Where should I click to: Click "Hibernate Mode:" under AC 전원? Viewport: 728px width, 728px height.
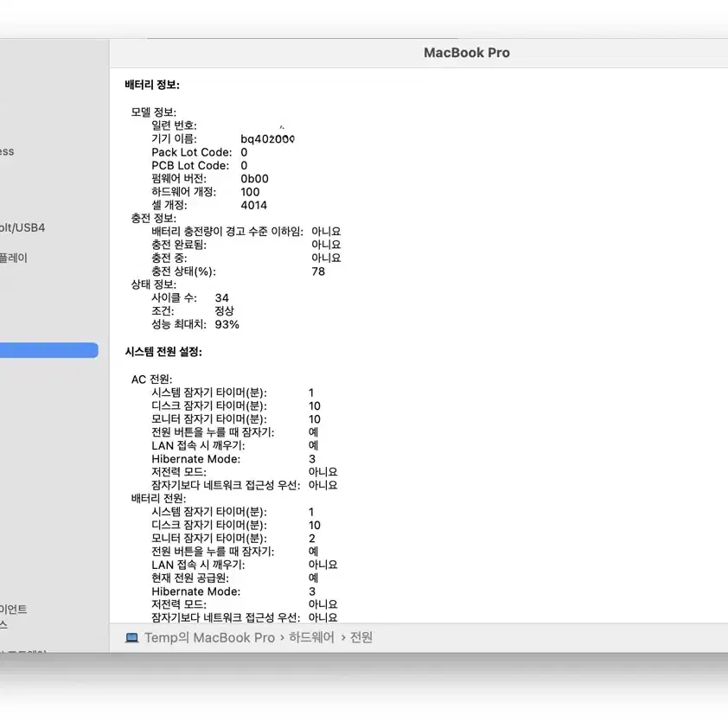(x=196, y=459)
